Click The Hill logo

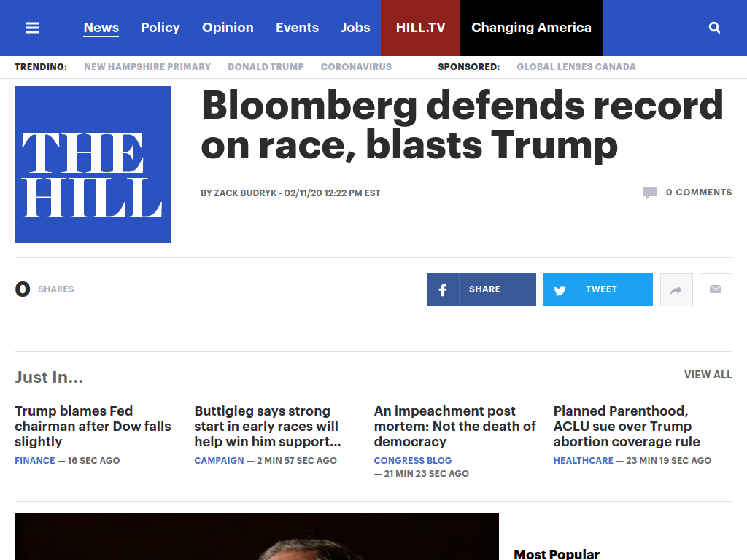(93, 164)
